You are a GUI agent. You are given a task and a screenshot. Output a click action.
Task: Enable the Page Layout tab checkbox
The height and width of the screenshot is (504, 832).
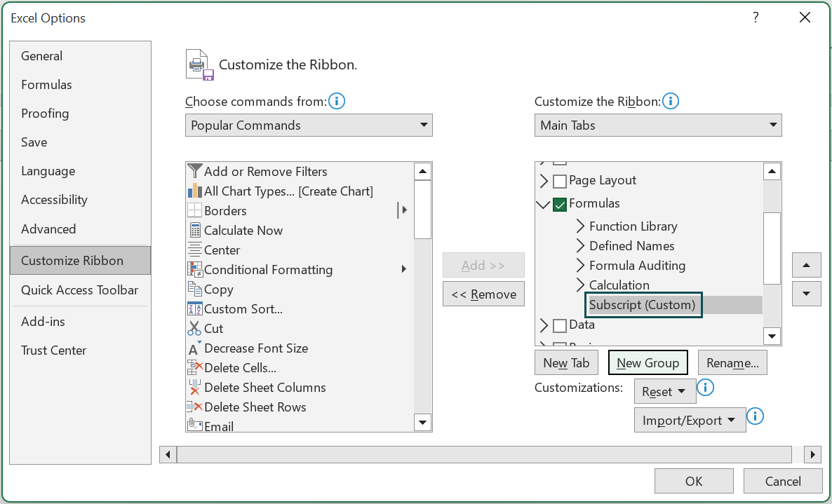[559, 182]
